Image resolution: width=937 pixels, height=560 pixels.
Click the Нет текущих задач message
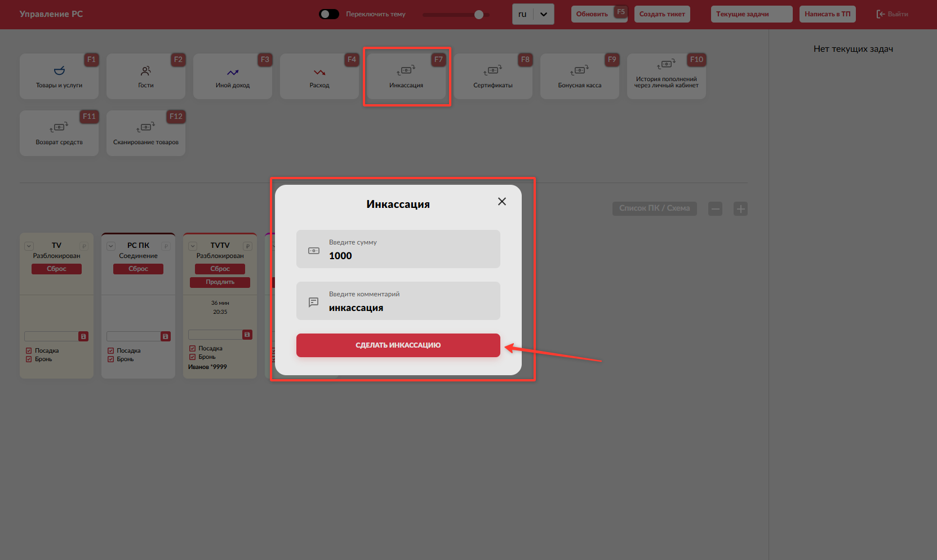pyautogui.click(x=853, y=49)
